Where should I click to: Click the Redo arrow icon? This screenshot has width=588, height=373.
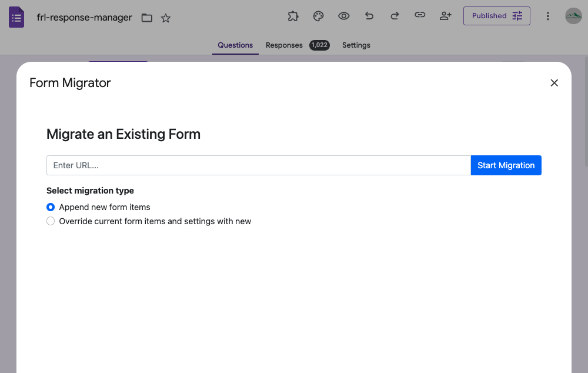[x=394, y=16]
